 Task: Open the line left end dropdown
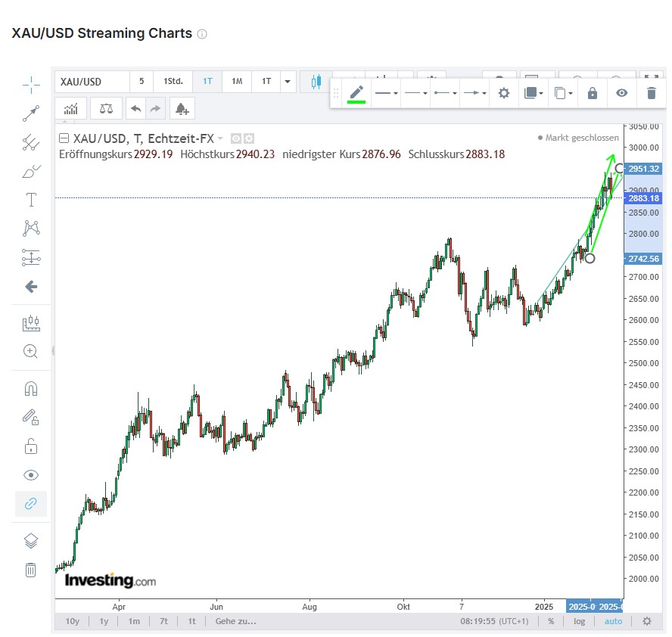point(445,93)
